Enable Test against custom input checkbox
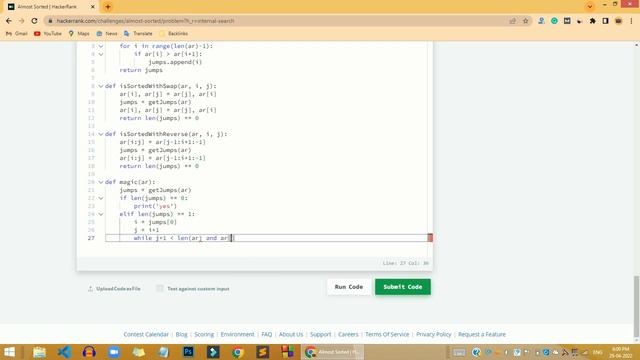The image size is (640, 360). (160, 289)
